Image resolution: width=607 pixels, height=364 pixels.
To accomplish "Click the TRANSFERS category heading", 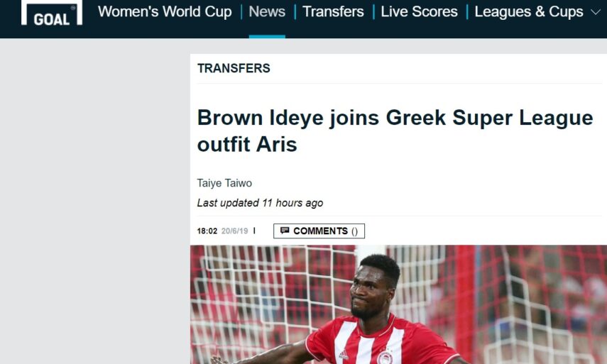I will point(234,68).
